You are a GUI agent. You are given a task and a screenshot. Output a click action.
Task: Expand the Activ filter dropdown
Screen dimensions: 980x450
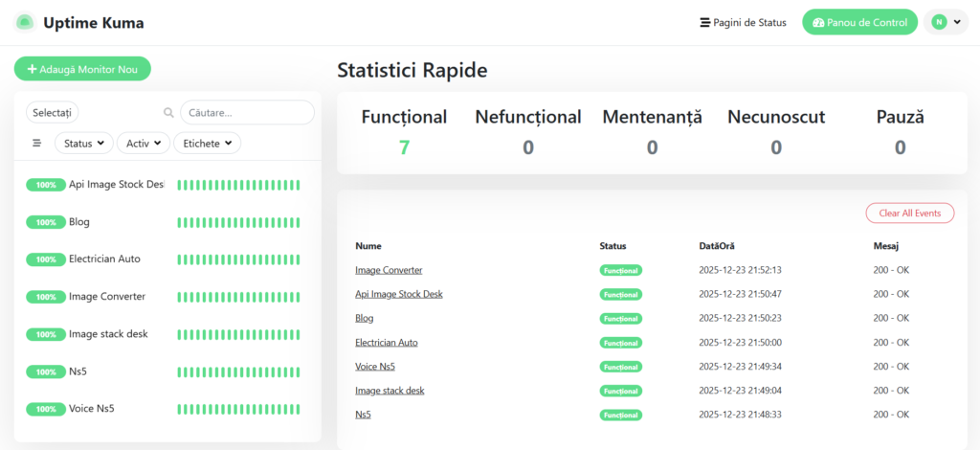[144, 143]
